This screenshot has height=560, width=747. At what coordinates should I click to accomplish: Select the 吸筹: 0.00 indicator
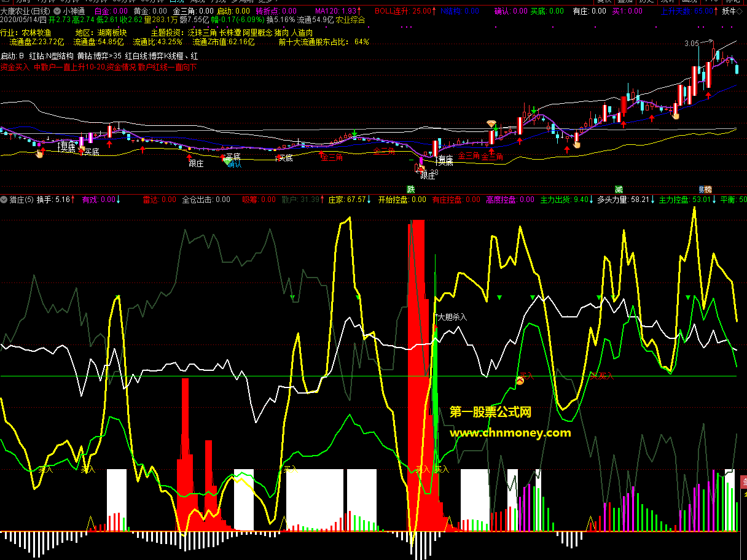(x=259, y=200)
